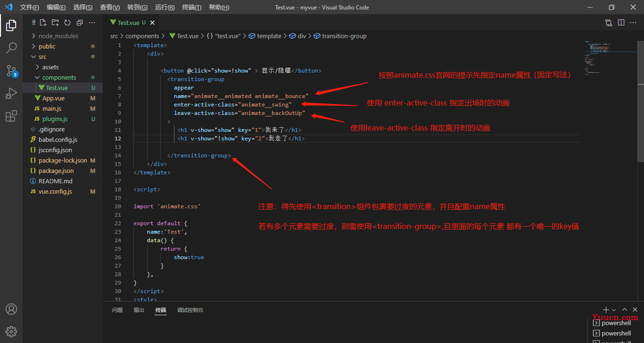The width and height of the screenshot is (644, 343).
Task: Expand the public folder
Action: 63,46
